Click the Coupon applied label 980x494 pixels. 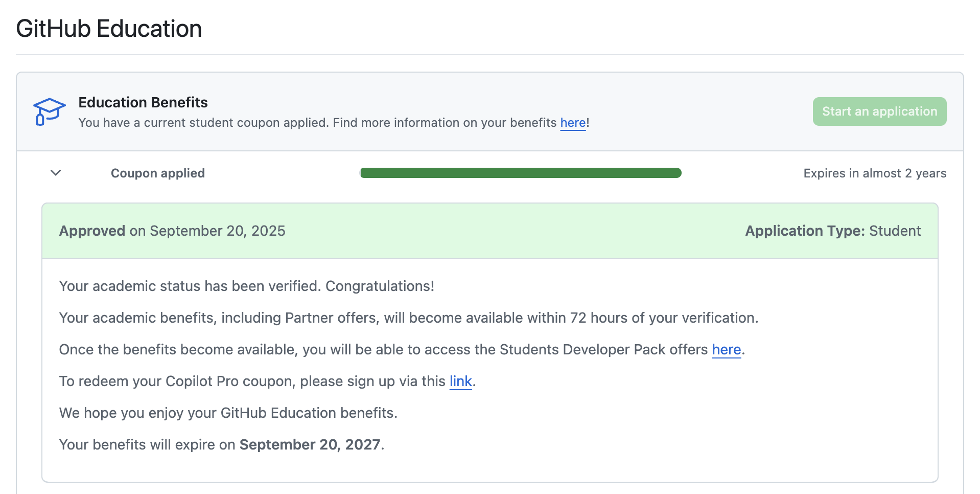157,173
